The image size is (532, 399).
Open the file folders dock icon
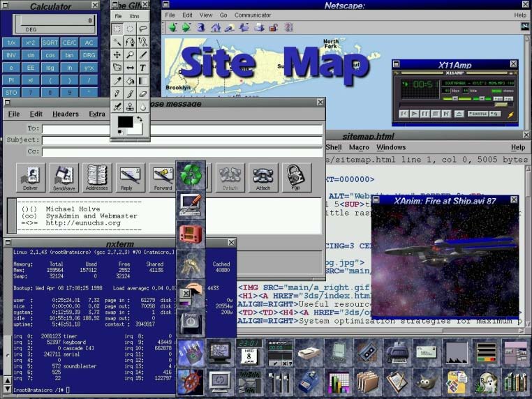coord(368,383)
